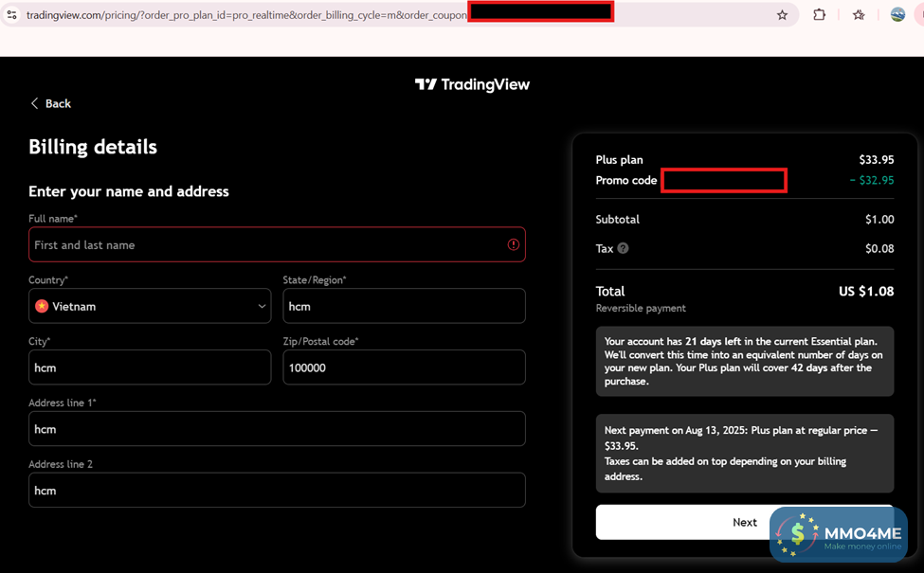
Task: Click the 'Next payment on Aug 13, 2025' notice
Action: click(x=745, y=453)
